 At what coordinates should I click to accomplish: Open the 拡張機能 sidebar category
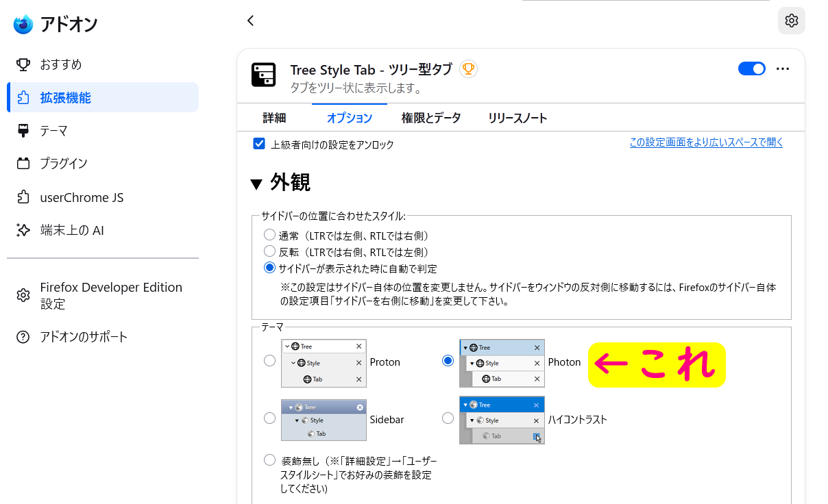tap(103, 97)
